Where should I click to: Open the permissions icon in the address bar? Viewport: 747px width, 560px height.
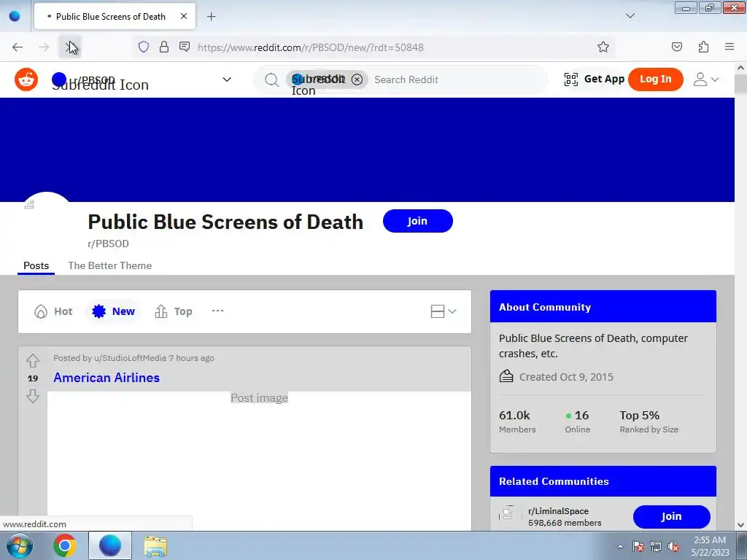(185, 47)
